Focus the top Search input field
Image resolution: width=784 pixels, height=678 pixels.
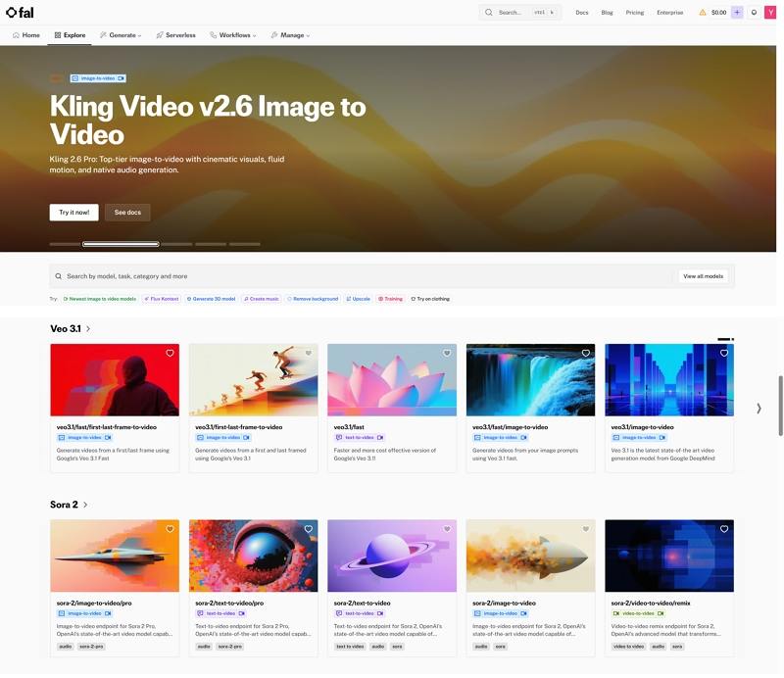pos(520,13)
